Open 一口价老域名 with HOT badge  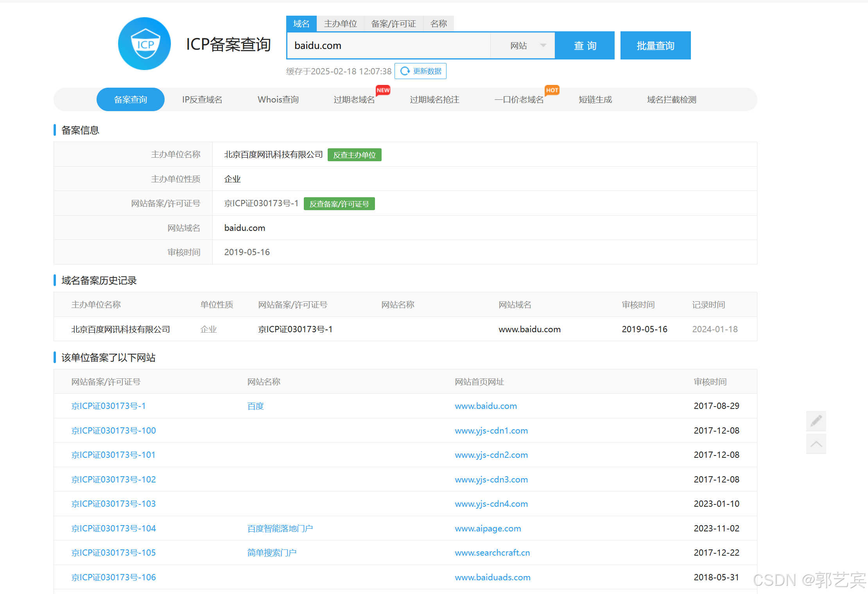click(519, 100)
